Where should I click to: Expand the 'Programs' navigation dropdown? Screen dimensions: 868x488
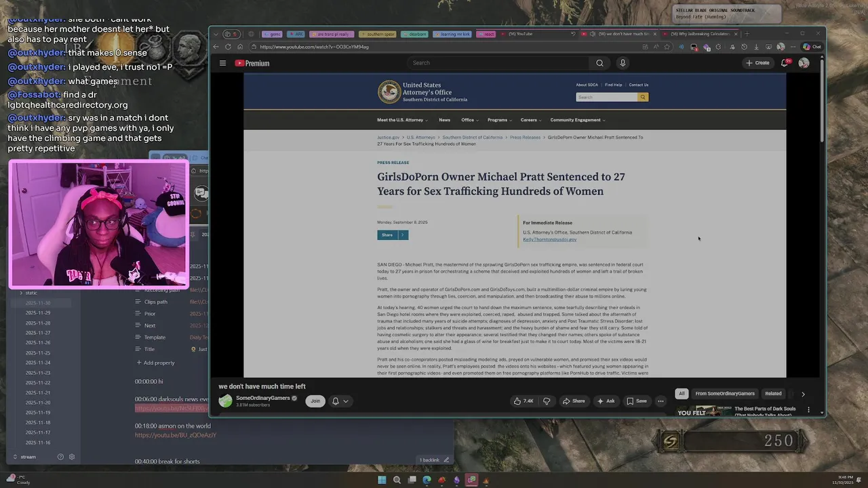click(499, 120)
